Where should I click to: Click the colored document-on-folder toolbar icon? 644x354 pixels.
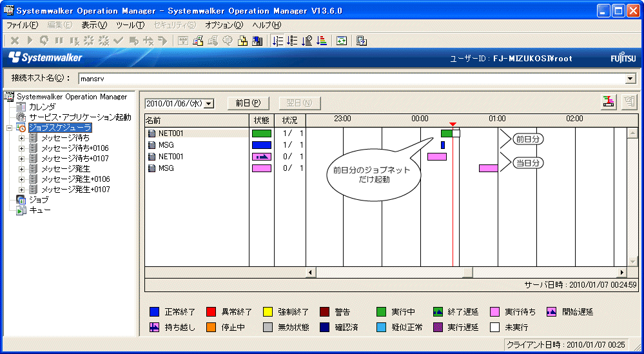pos(198,41)
